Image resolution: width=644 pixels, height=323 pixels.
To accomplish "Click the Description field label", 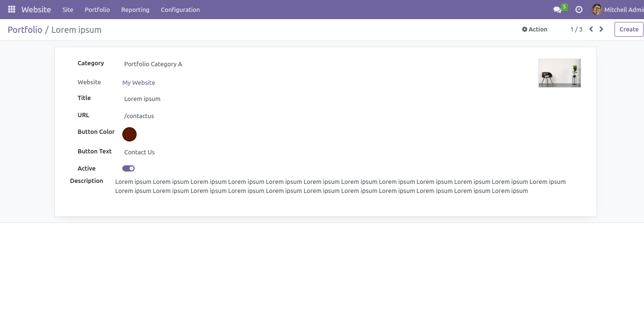I will point(87,181).
